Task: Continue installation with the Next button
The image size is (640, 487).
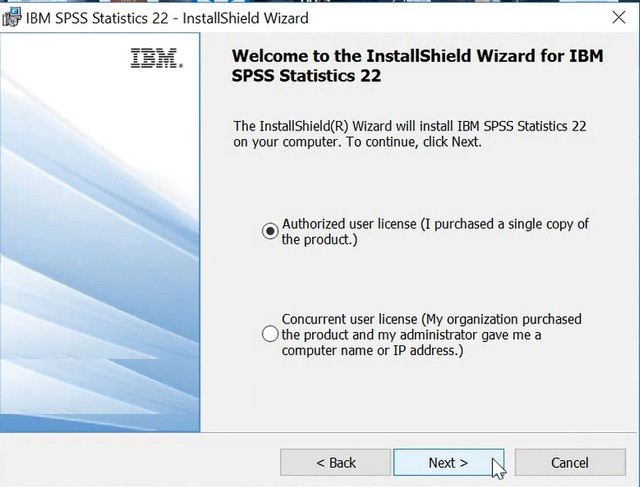Action: pyautogui.click(x=449, y=463)
